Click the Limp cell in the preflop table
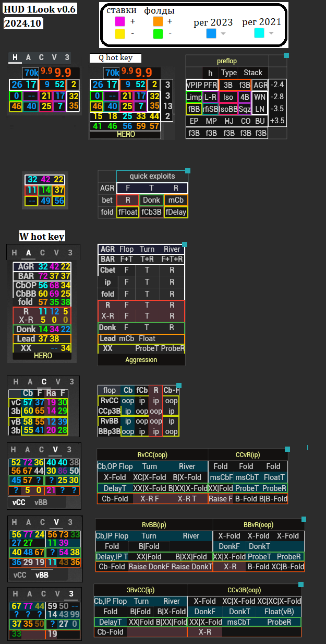 (x=194, y=97)
